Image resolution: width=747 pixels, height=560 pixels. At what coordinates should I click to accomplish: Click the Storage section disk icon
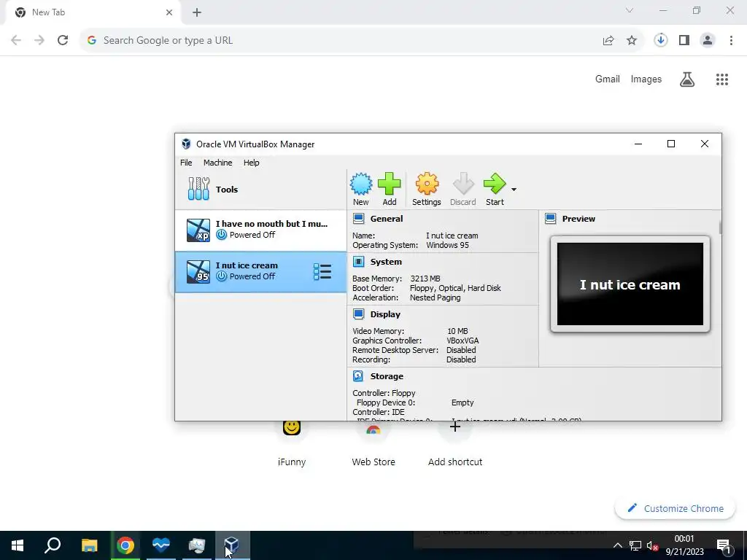pos(358,376)
